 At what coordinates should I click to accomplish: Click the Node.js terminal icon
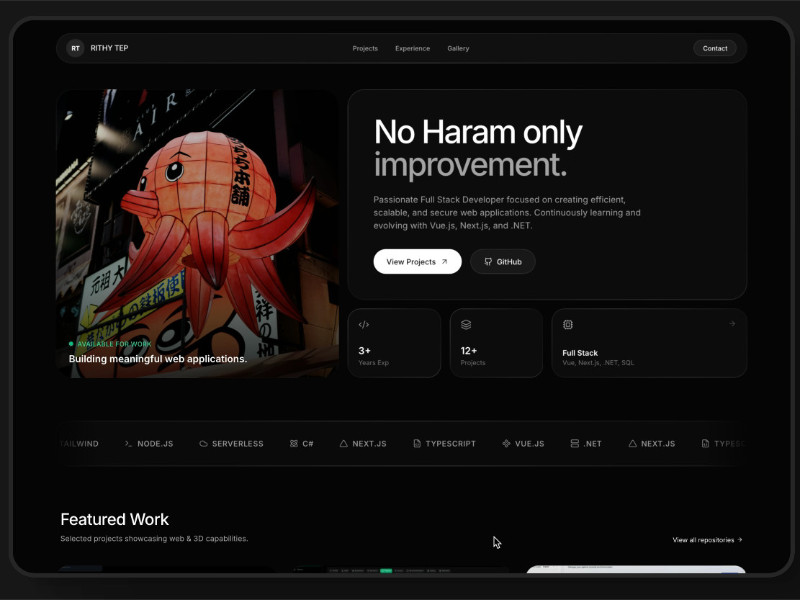[129, 443]
